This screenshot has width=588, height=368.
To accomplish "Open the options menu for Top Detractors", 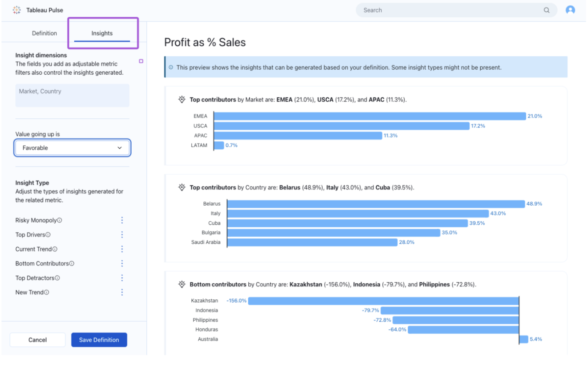I will (x=122, y=278).
